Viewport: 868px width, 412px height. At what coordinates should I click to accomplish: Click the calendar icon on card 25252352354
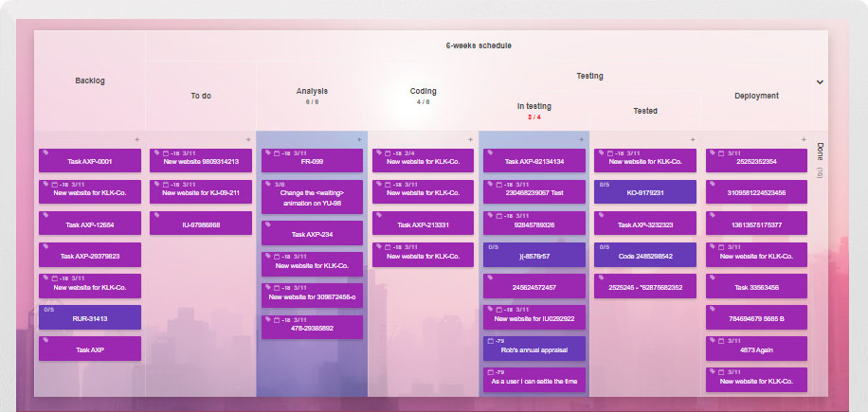721,153
